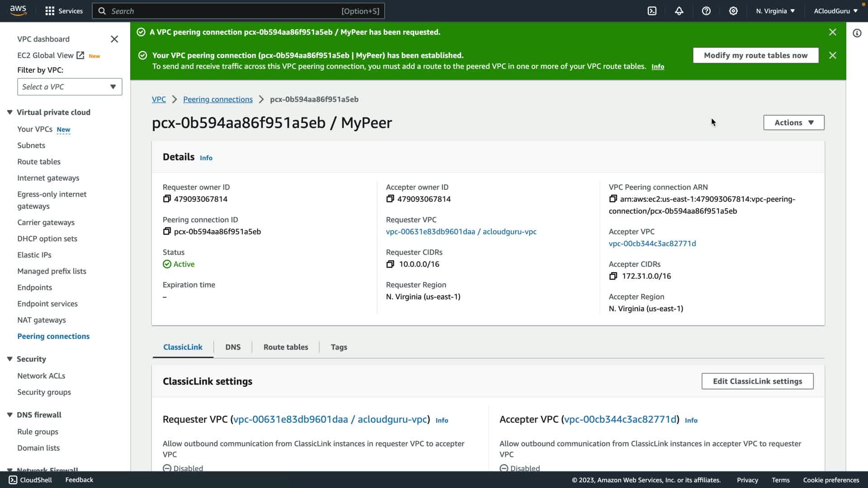868x488 pixels.
Task: Open the Select a VPC filter dropdown
Action: [70, 87]
